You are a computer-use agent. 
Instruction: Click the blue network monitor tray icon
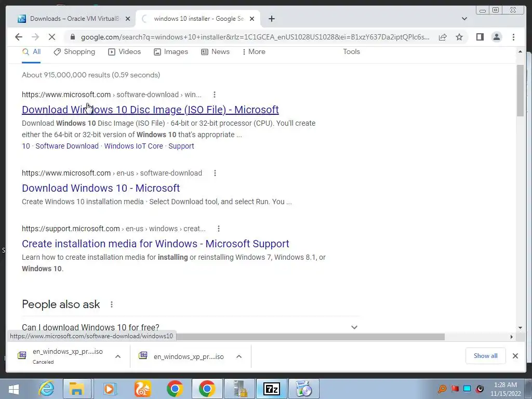click(467, 389)
